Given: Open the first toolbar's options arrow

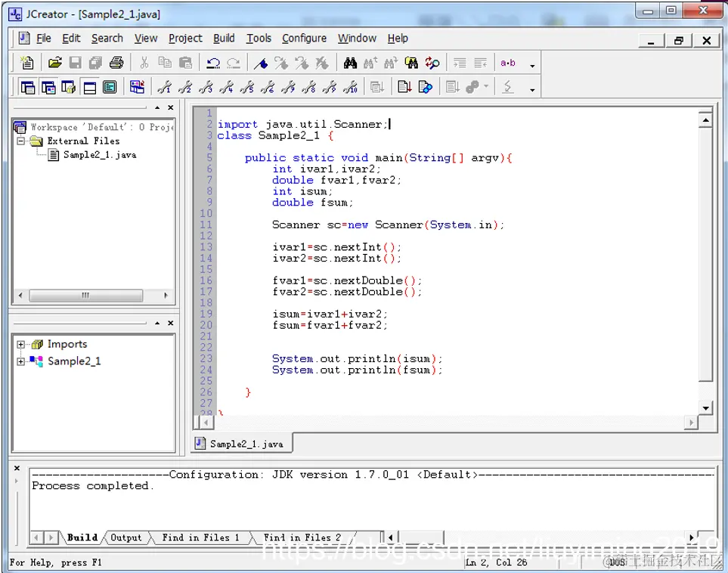Looking at the screenshot, I should (532, 66).
